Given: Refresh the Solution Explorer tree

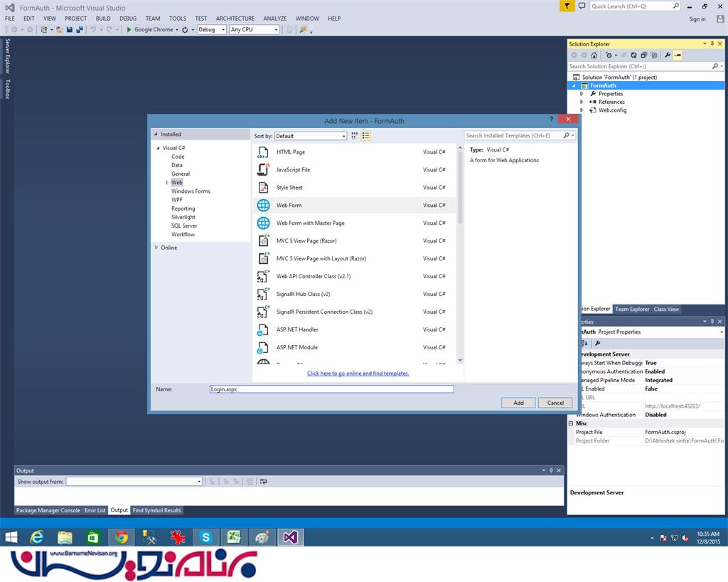Looking at the screenshot, I should pos(633,55).
